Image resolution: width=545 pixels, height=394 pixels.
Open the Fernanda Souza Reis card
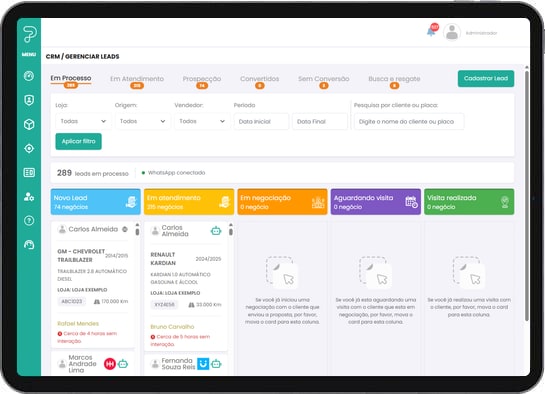point(186,365)
